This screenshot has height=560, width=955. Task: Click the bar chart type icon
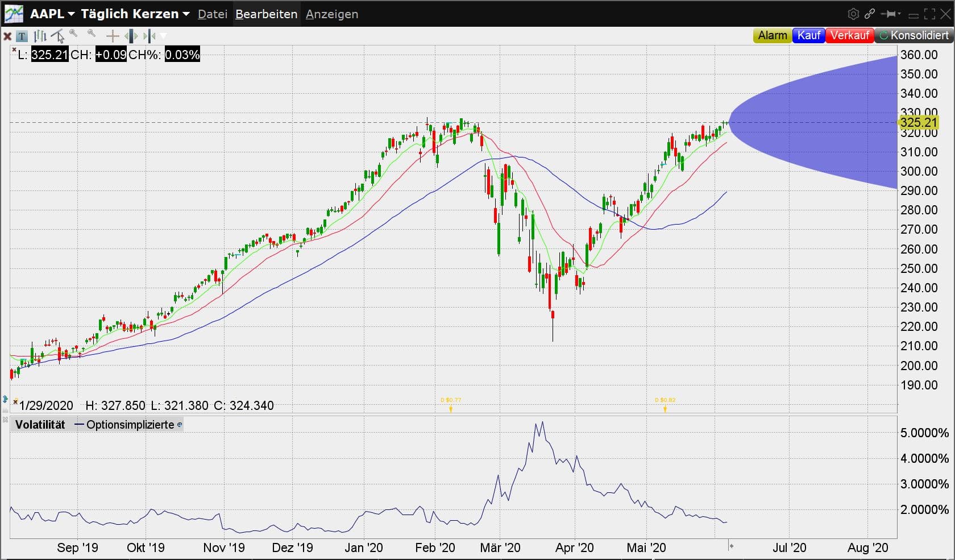point(40,36)
